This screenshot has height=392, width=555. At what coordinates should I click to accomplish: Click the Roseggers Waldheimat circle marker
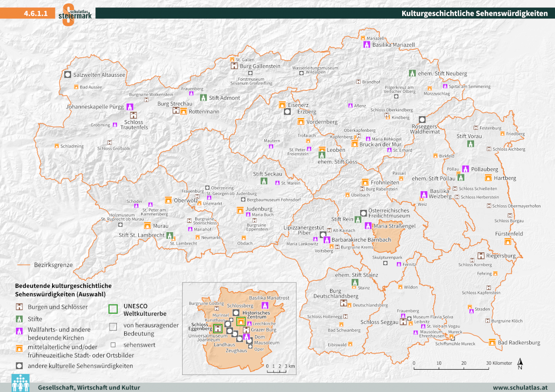(422, 119)
